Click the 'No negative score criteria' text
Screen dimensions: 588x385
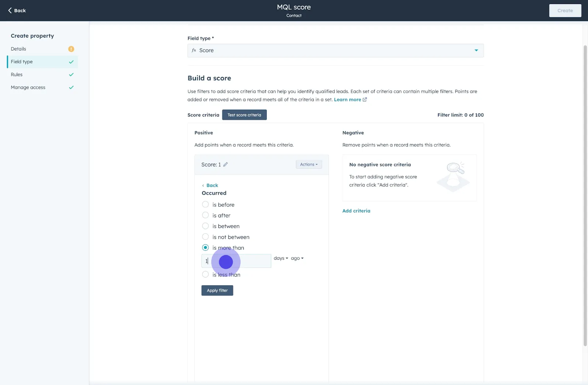380,164
